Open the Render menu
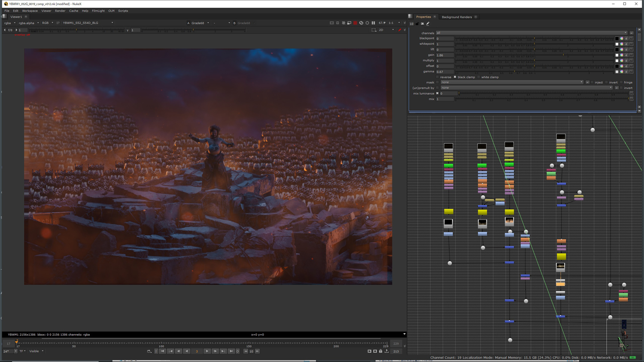Image resolution: width=644 pixels, height=362 pixels. point(60,11)
